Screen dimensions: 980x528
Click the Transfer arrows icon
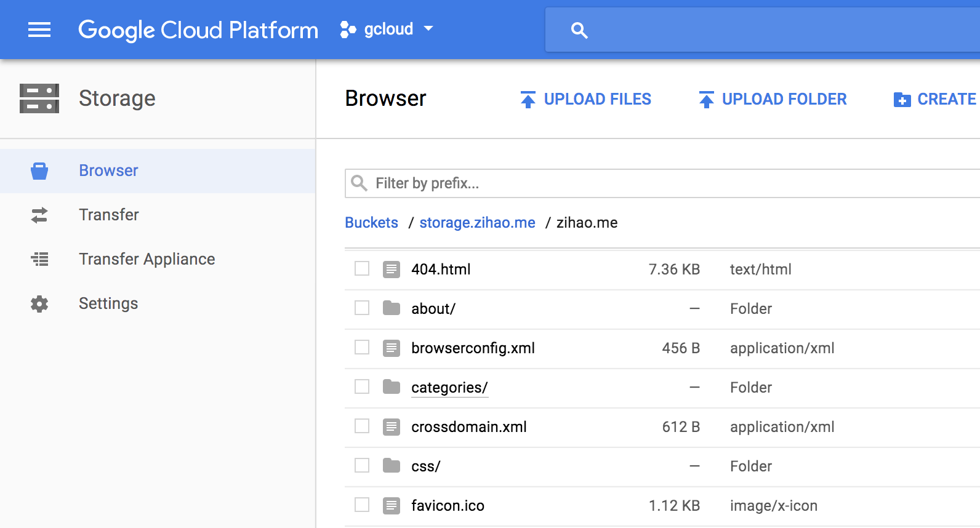click(x=39, y=215)
